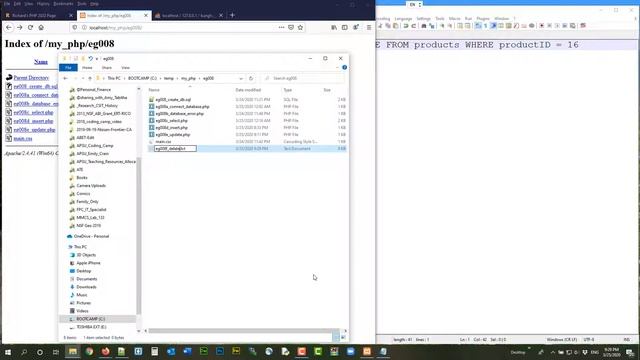Viewport: 640px width, 360px height.
Task: Open Firefox from the taskbar
Action: click(105, 351)
